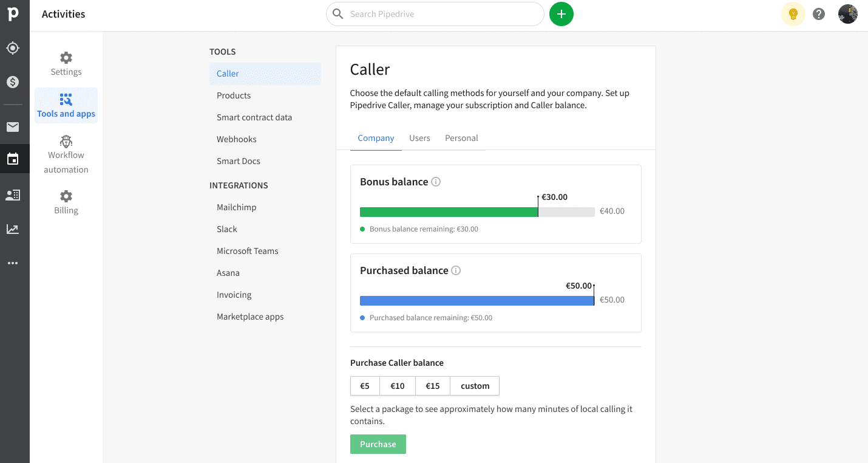The height and width of the screenshot is (463, 868).
Task: Open Workflow automation robot section
Action: click(x=66, y=155)
